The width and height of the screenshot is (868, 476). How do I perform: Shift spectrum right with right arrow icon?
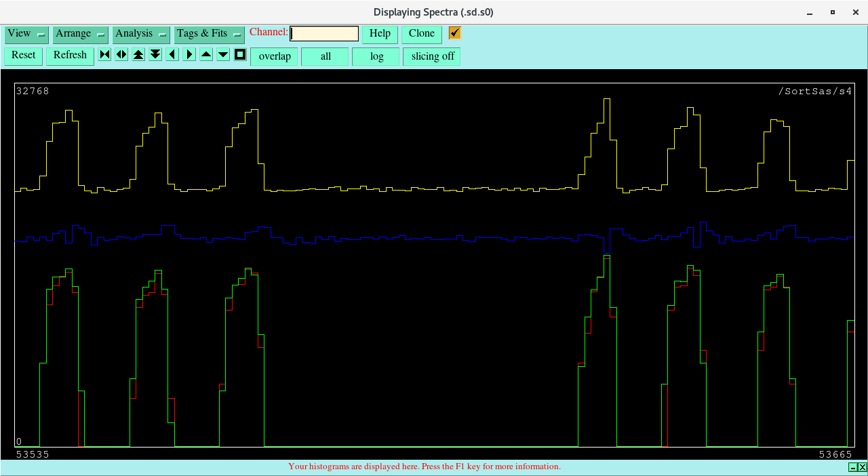[x=189, y=55]
